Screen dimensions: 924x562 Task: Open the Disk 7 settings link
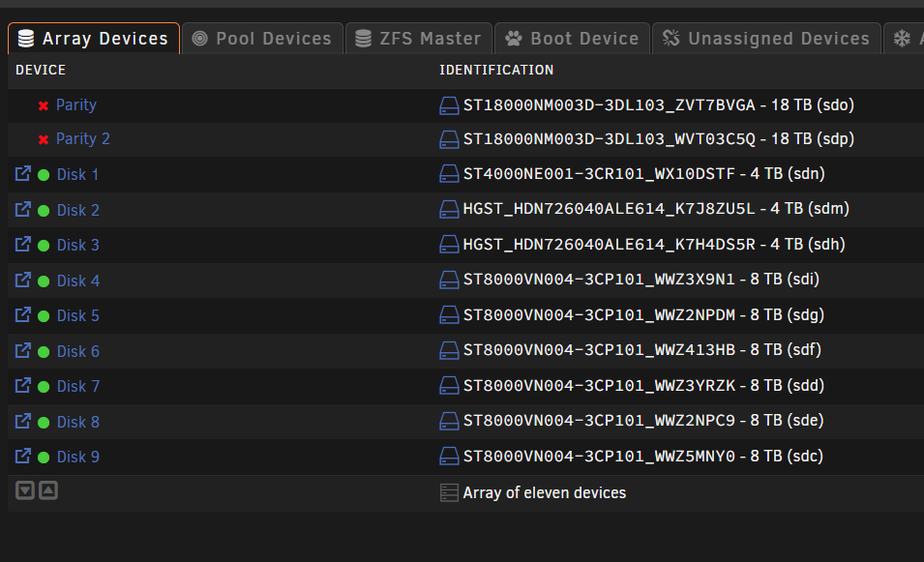coord(77,387)
